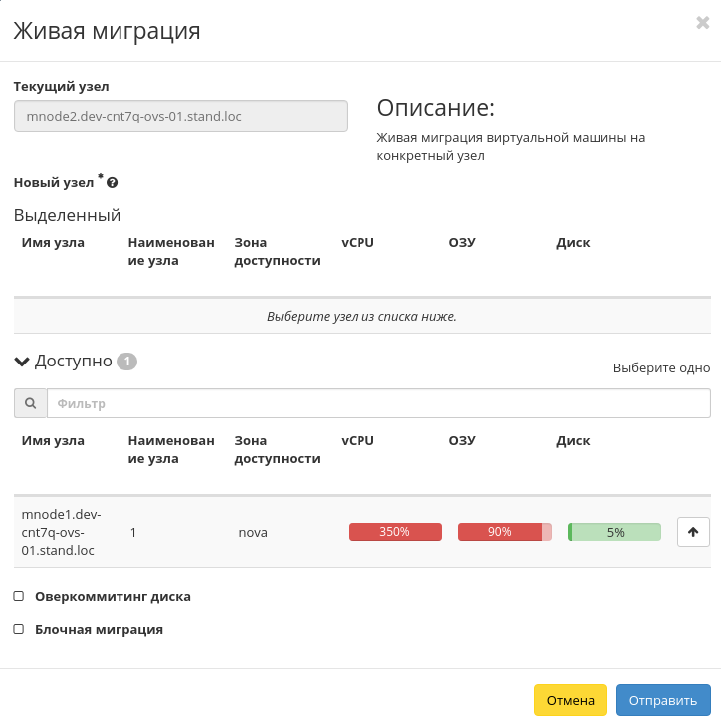
Task: Click the vCPU 350% usage bar
Action: coord(395,532)
